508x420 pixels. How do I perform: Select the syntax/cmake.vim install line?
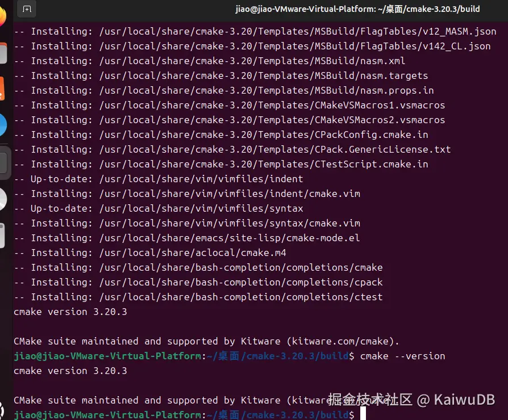coord(187,223)
